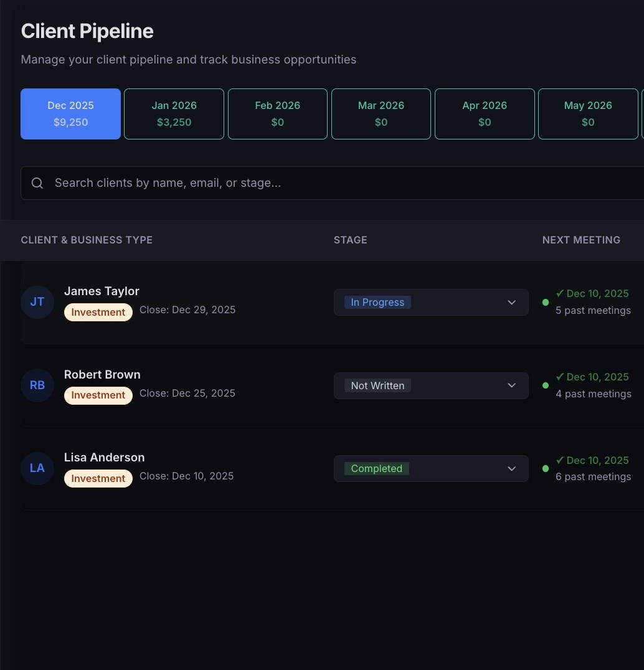The height and width of the screenshot is (670, 644).
Task: Open the In Progress stage dropdown for James Taylor
Action: 431,302
